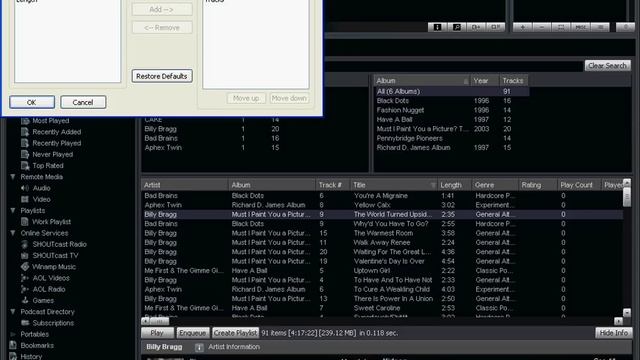
Task: Open podcast Subscriptions
Action: 53,323
